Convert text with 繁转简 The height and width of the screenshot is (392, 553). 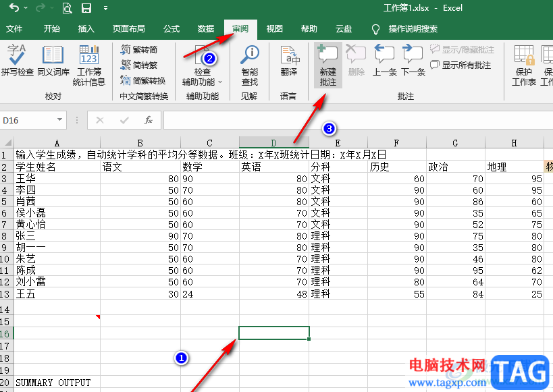(138, 50)
